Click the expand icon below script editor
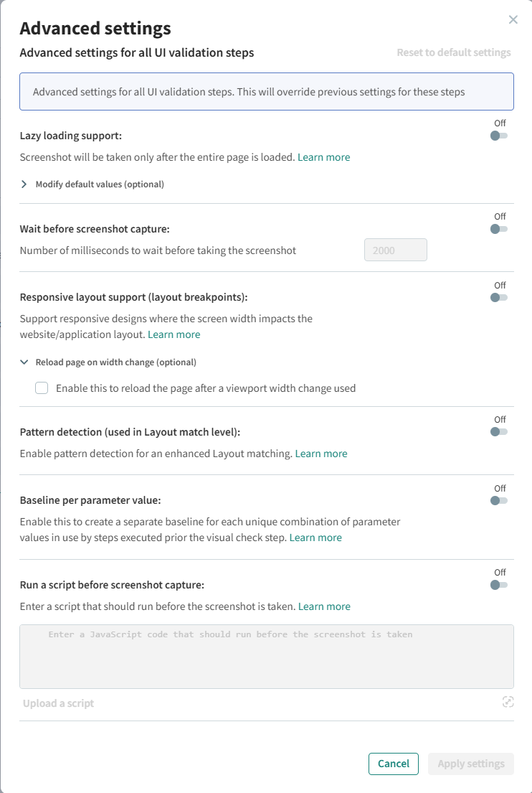The height and width of the screenshot is (793, 532). click(508, 703)
